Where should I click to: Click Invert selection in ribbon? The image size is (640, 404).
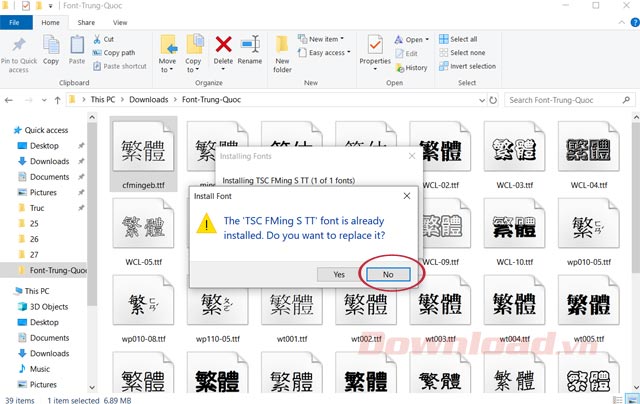pos(467,66)
